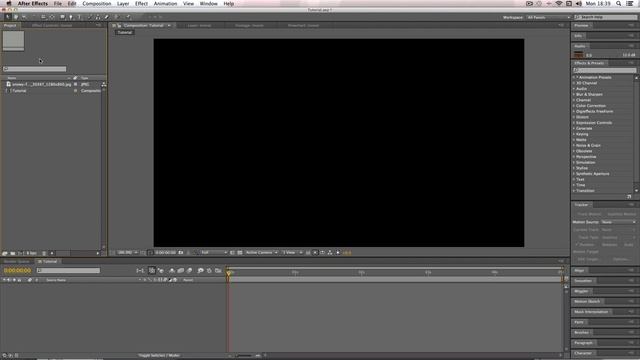The height and width of the screenshot is (360, 640).
Task: Toggle Position checkbox in Tracker panel
Action: (x=577, y=244)
